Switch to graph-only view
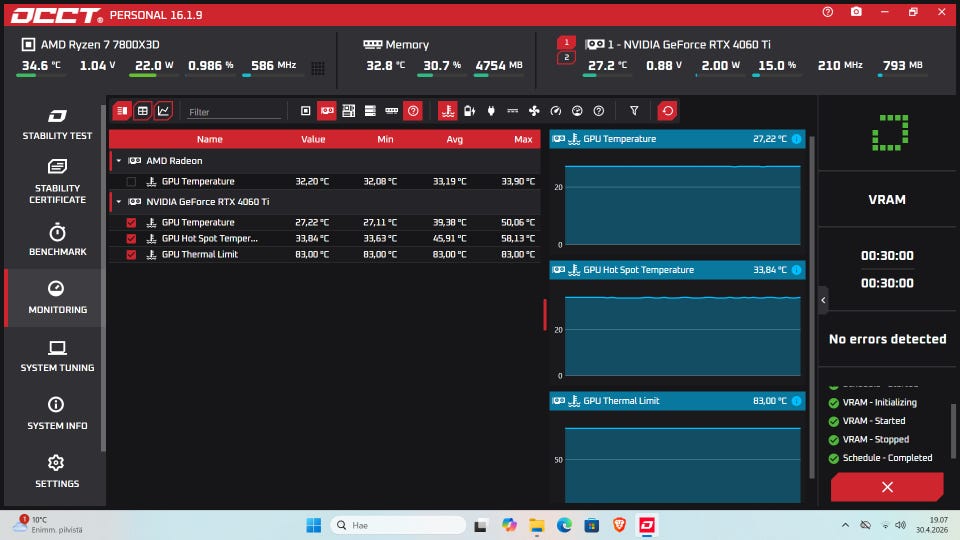 163,111
